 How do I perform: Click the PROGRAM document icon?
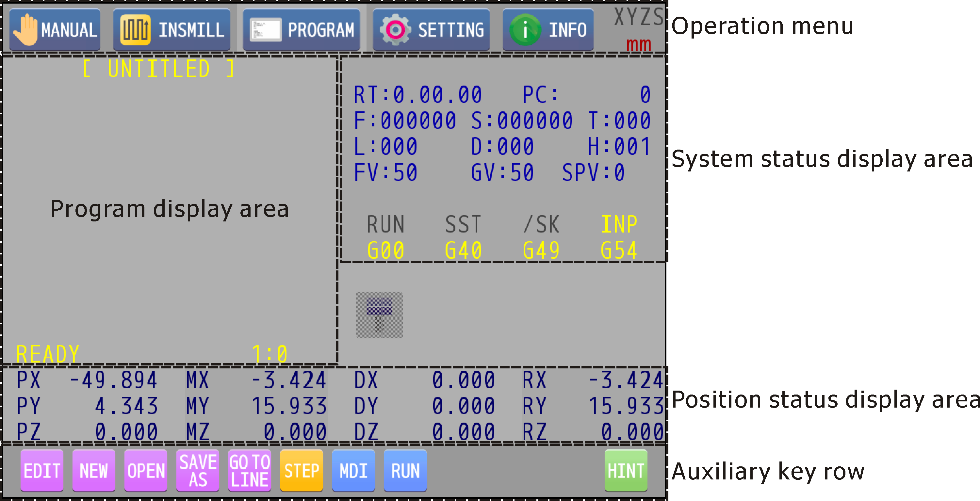tap(265, 30)
